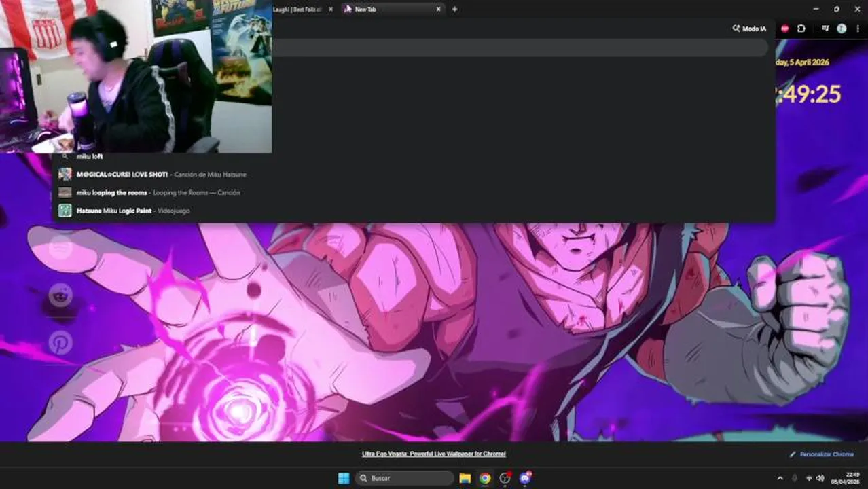Close the Best Fails tab

(x=331, y=9)
